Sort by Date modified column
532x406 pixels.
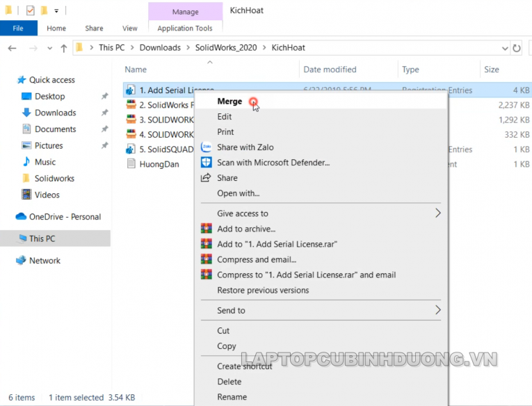point(330,70)
